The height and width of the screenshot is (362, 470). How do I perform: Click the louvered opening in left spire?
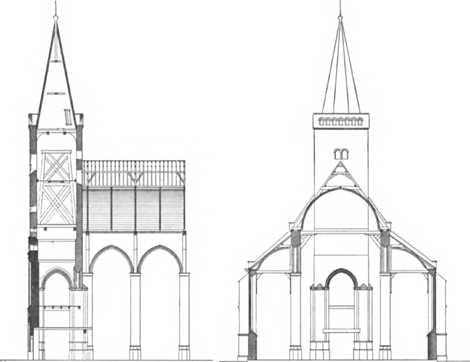point(68,117)
